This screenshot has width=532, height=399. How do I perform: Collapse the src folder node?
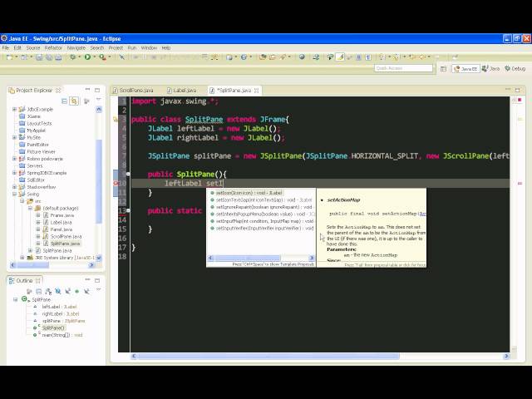coord(22,201)
